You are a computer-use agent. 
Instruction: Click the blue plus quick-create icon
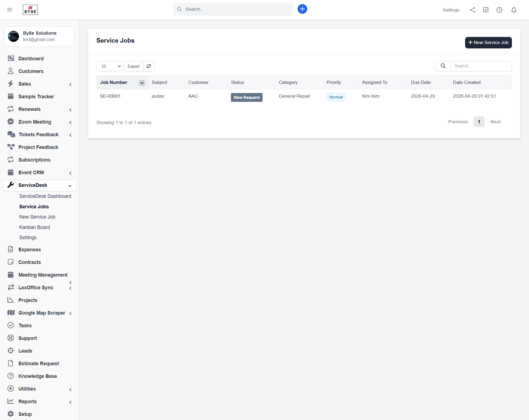tap(302, 9)
